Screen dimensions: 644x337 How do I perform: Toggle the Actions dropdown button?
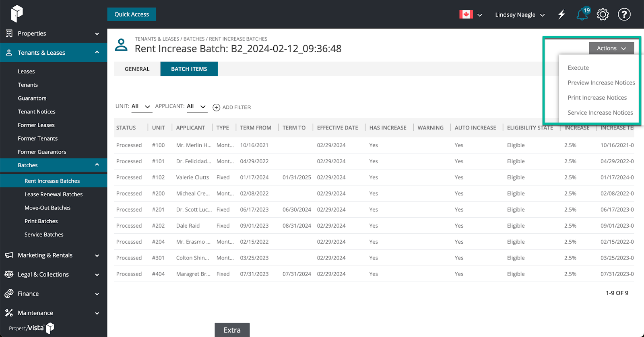tap(611, 48)
